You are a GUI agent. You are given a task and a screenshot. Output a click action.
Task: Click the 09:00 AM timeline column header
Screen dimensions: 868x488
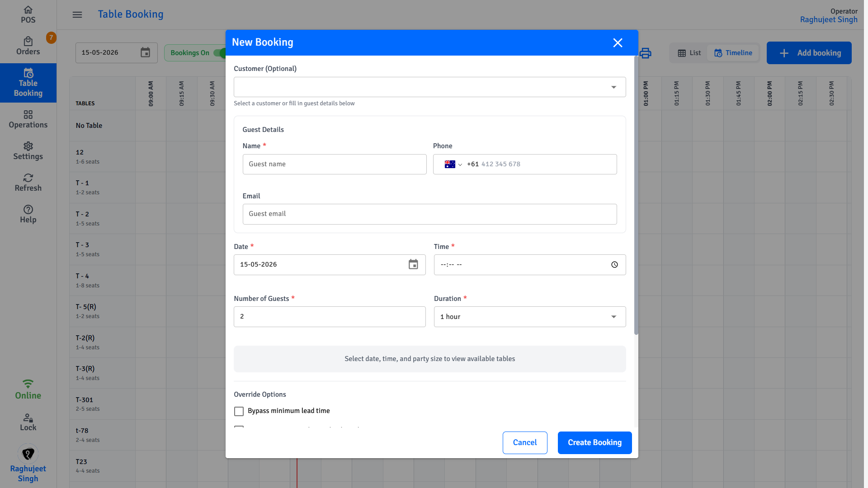151,94
